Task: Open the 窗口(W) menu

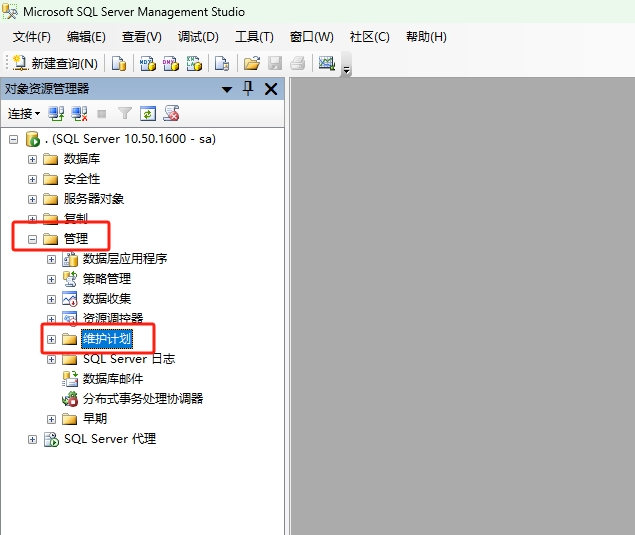Action: (x=311, y=37)
